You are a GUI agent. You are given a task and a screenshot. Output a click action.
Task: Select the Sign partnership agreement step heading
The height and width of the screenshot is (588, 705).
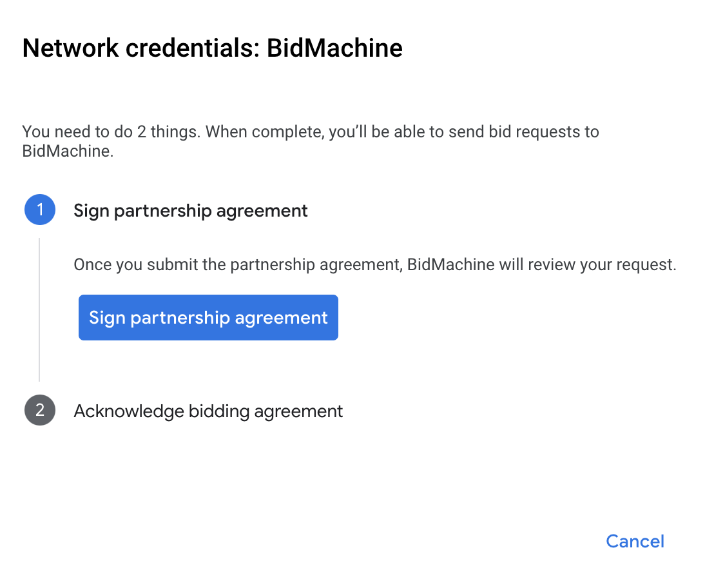click(191, 210)
